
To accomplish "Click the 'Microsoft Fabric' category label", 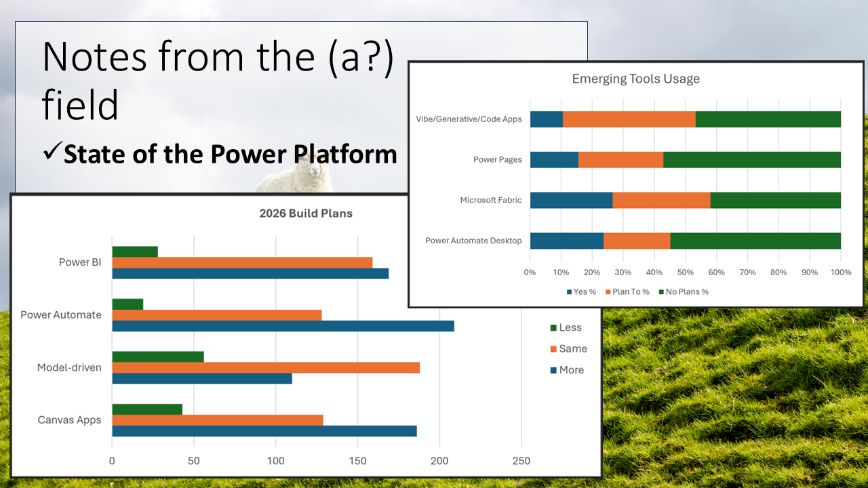I will (491, 200).
